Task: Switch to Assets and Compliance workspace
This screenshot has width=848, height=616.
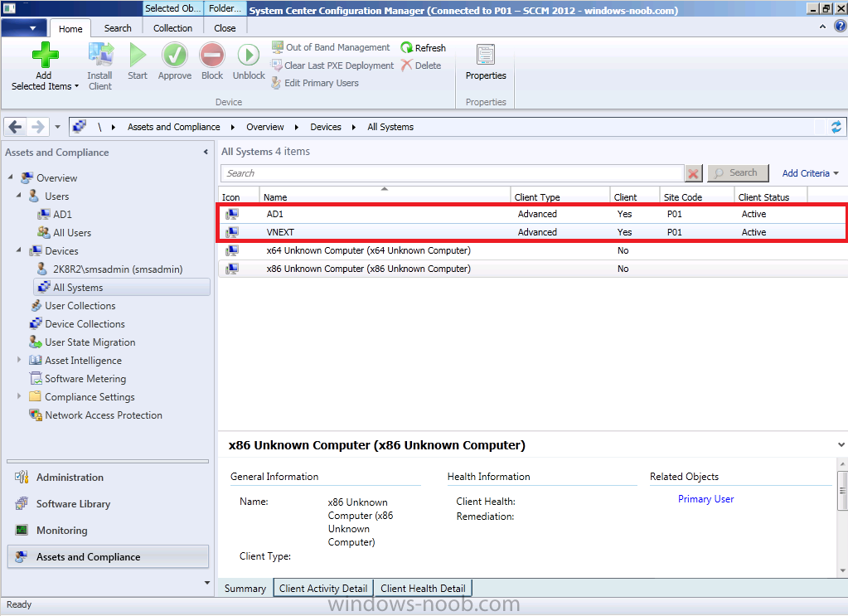Action: pos(108,556)
